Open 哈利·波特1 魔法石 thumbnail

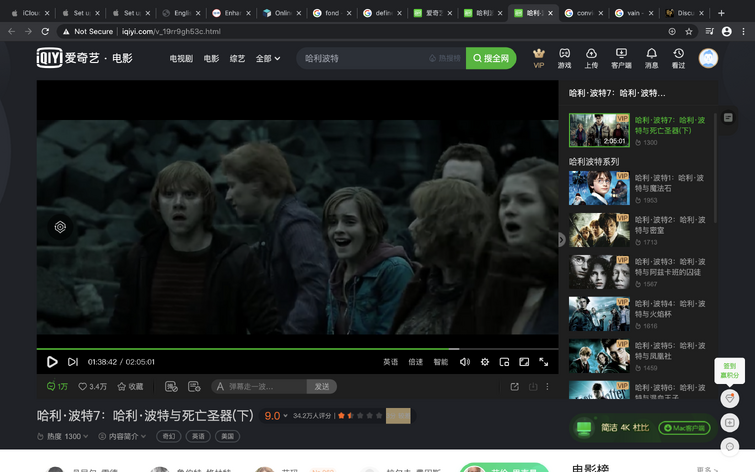(x=599, y=188)
